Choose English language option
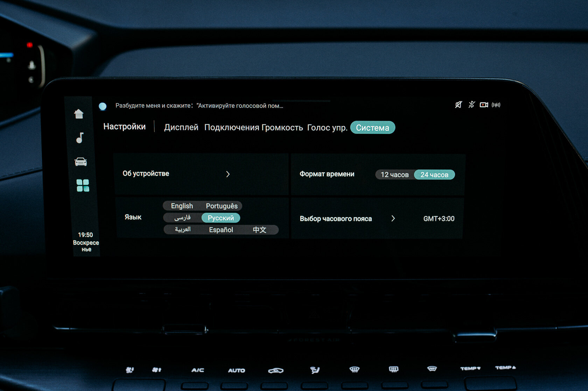Image resolution: width=588 pixels, height=391 pixels. (x=182, y=206)
